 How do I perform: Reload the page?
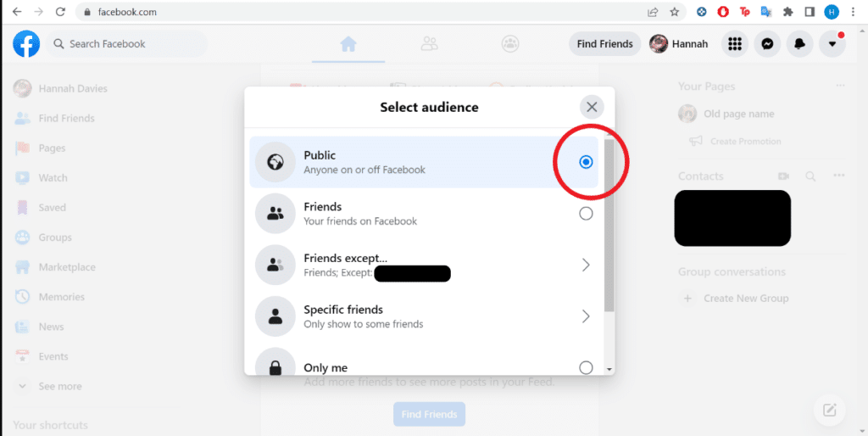click(x=60, y=12)
